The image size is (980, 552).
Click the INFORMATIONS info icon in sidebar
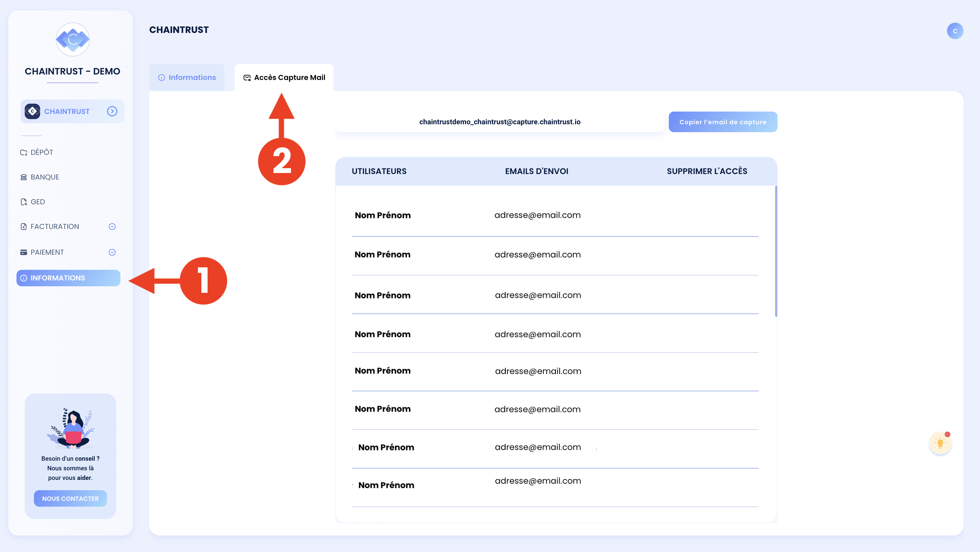point(24,278)
